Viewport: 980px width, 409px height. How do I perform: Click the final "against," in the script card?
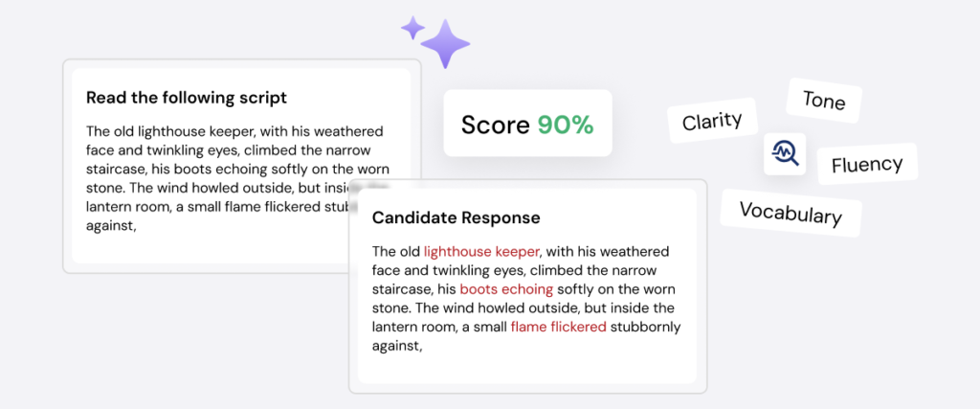pos(111,226)
